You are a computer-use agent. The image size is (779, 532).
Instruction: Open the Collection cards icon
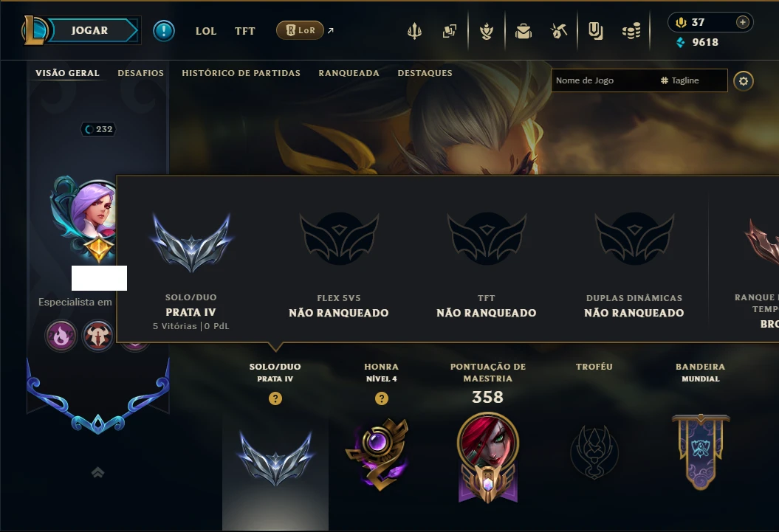click(x=450, y=31)
